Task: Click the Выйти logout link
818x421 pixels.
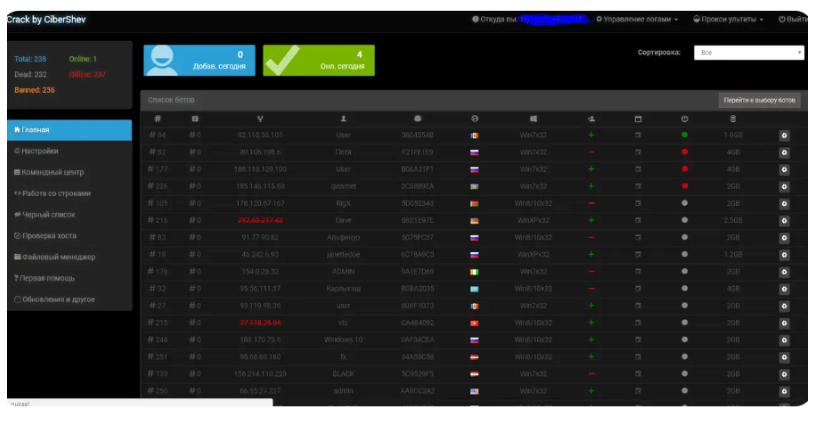Action: pyautogui.click(x=792, y=19)
